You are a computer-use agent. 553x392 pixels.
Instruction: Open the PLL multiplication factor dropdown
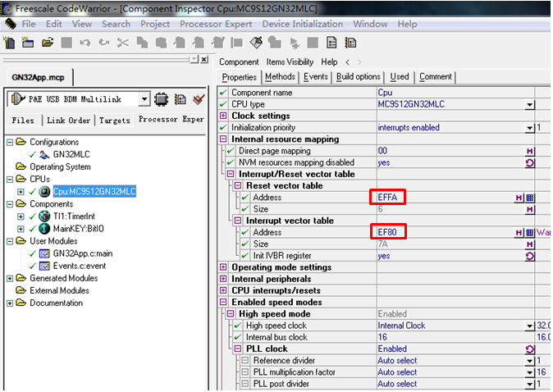[530, 372]
